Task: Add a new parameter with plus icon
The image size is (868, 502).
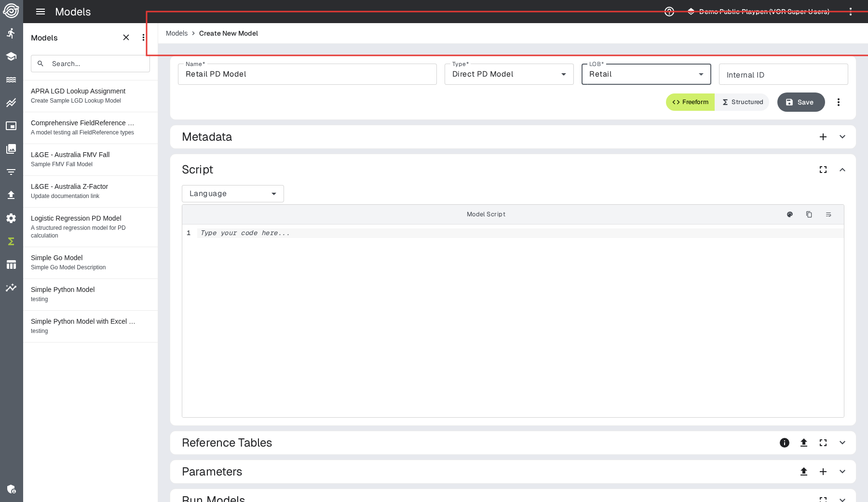Action: 823,472
